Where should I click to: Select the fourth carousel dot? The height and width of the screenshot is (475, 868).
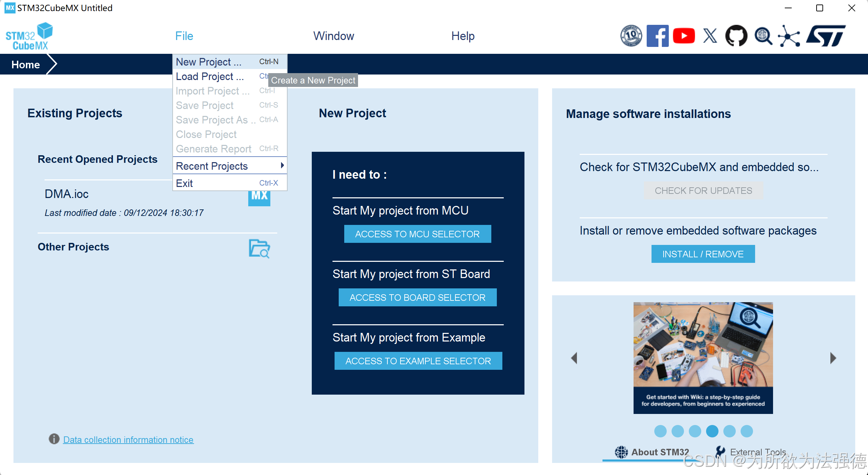tap(712, 431)
